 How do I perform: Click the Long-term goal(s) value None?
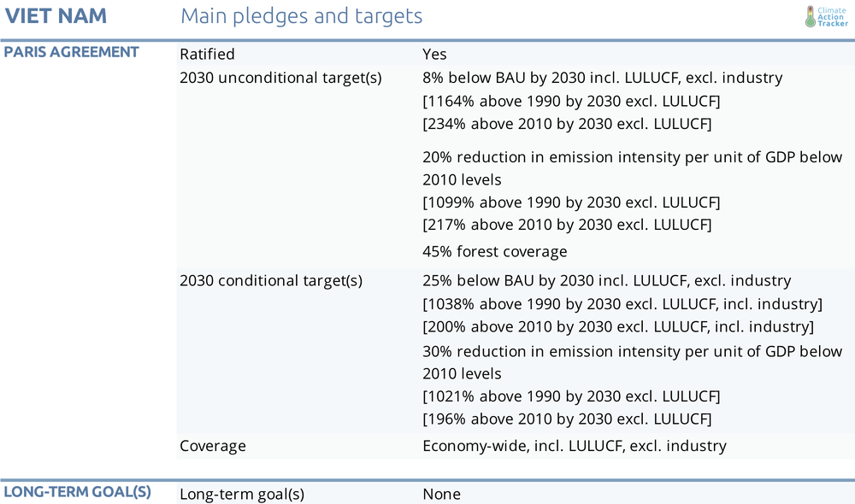click(x=442, y=495)
